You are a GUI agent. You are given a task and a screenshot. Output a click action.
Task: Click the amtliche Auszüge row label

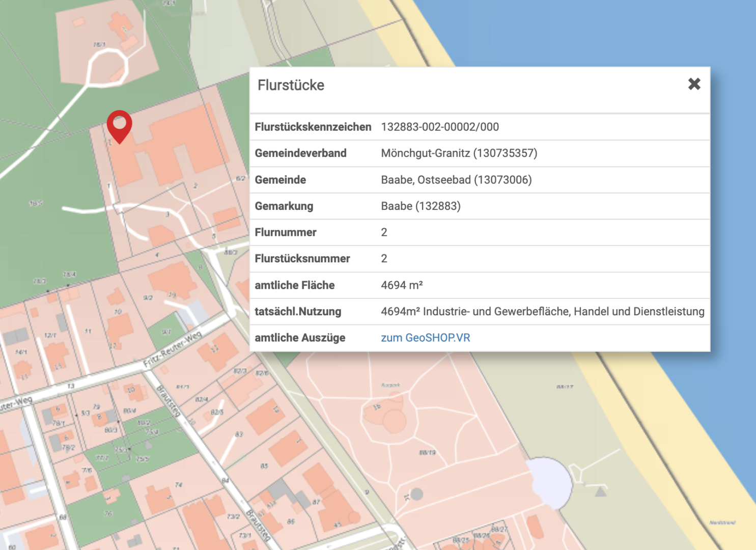(x=300, y=338)
